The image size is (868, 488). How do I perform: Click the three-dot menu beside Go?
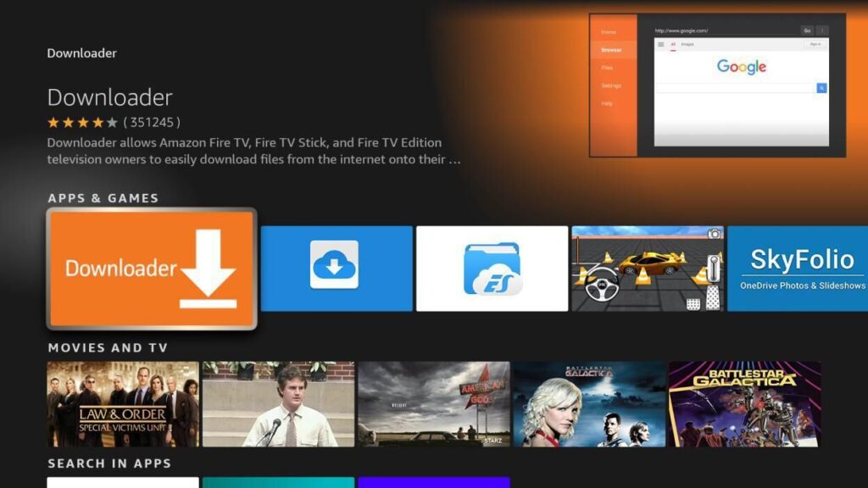pyautogui.click(x=822, y=30)
